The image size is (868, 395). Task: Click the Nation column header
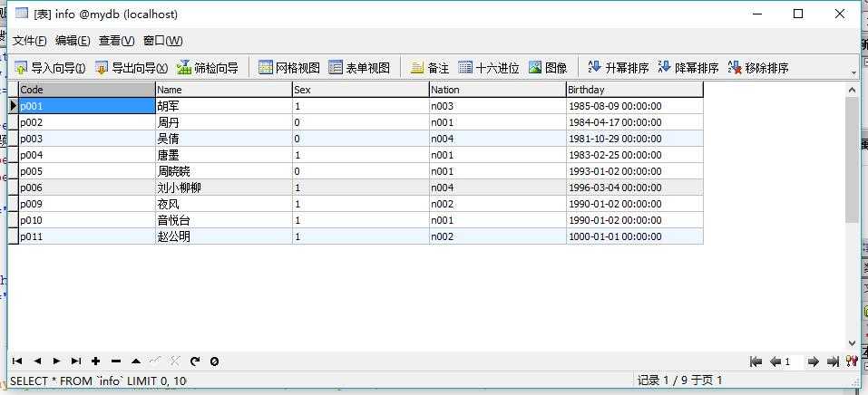498,90
